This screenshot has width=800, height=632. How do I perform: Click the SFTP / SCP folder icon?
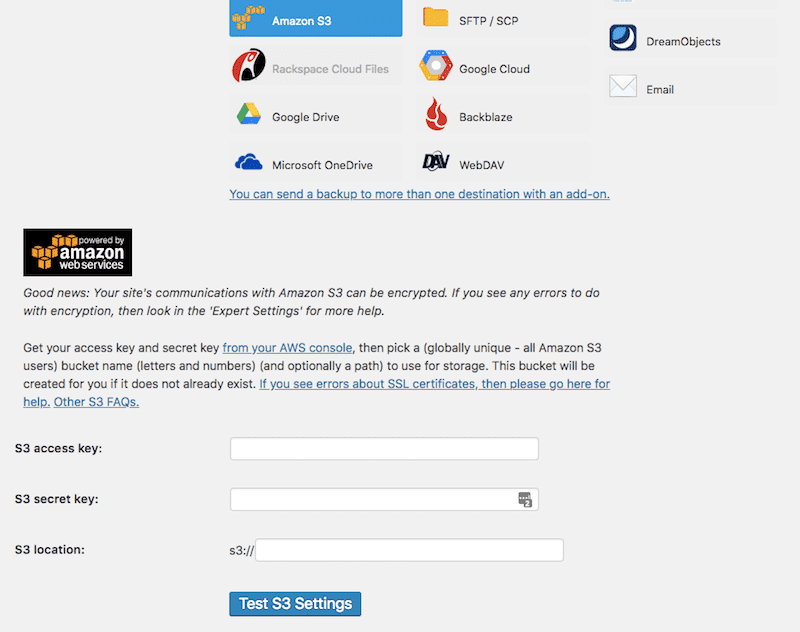436,17
